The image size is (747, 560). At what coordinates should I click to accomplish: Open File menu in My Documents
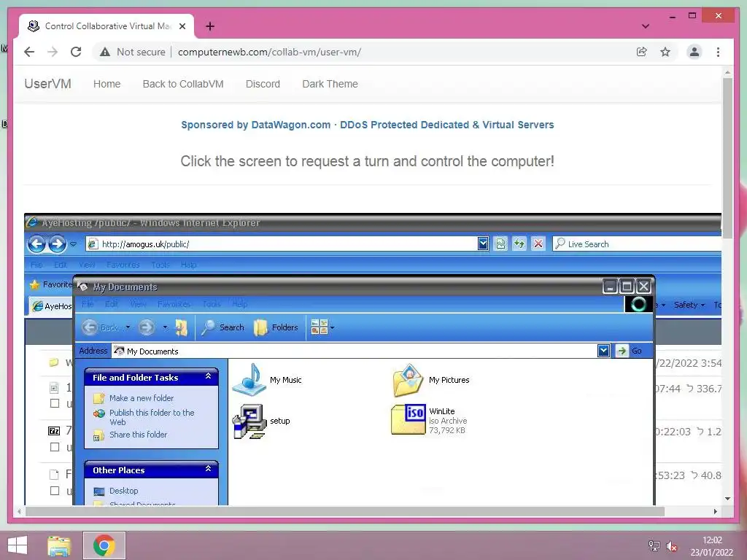coord(88,304)
